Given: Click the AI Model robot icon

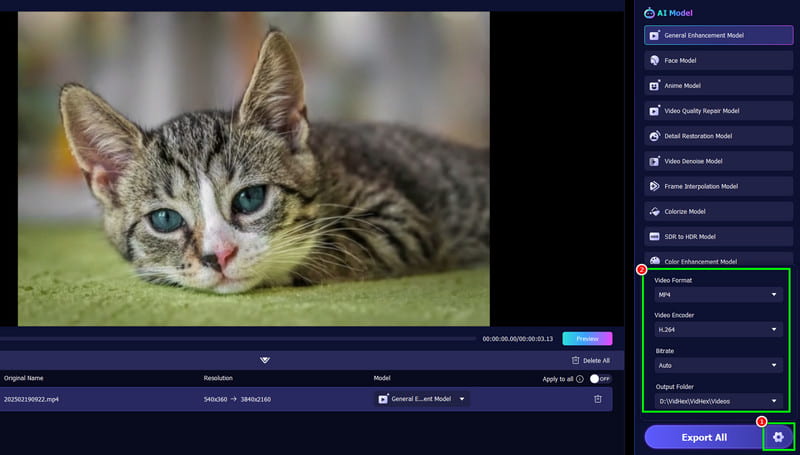Looking at the screenshot, I should [x=649, y=13].
